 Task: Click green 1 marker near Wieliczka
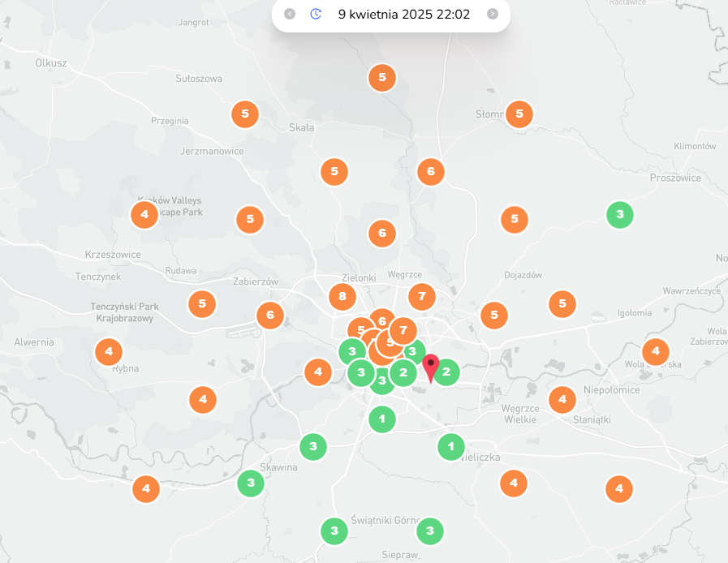pos(451,446)
